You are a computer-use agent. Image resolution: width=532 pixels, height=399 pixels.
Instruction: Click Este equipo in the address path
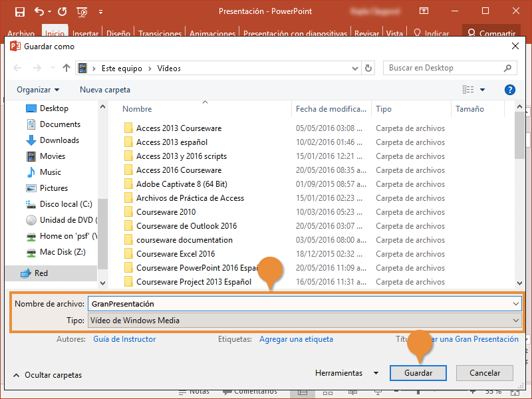(122, 68)
